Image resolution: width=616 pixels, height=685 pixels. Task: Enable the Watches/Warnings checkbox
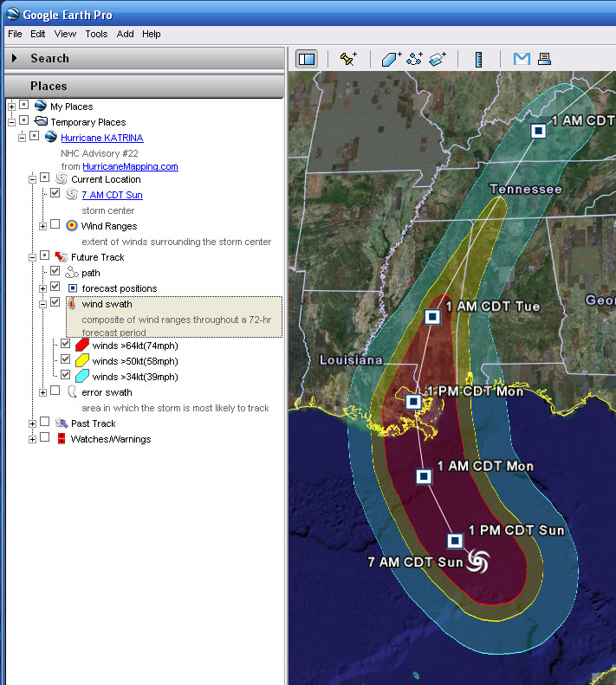pos(44,436)
